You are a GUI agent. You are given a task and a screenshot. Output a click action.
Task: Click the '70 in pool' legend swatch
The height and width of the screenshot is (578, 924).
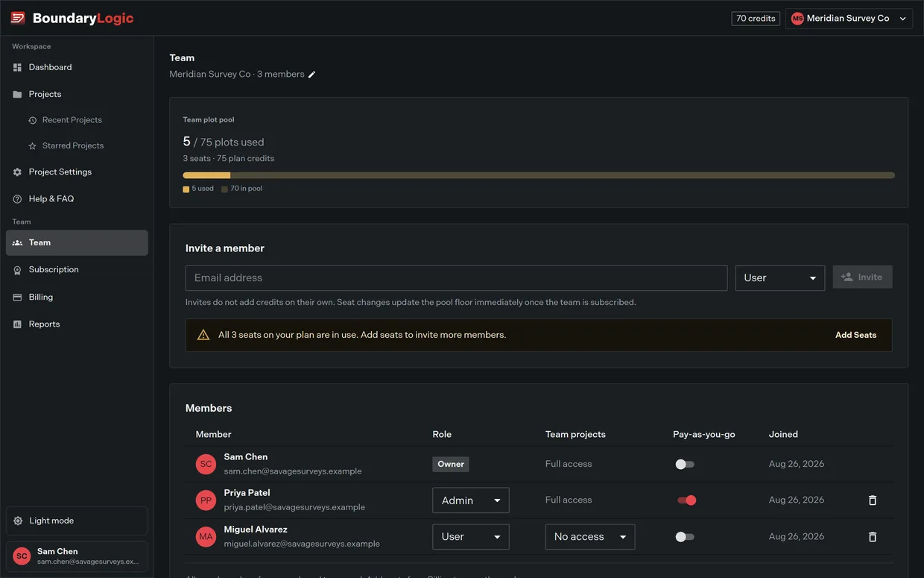coord(224,189)
